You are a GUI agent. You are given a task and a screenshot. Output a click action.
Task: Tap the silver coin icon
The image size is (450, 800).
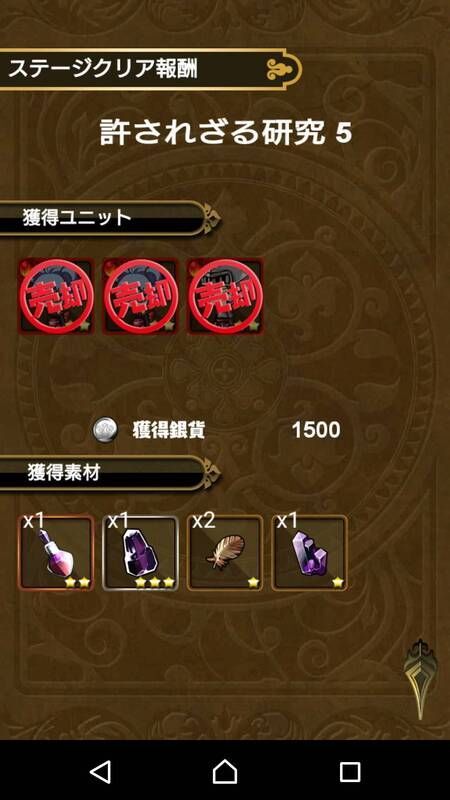click(x=105, y=431)
